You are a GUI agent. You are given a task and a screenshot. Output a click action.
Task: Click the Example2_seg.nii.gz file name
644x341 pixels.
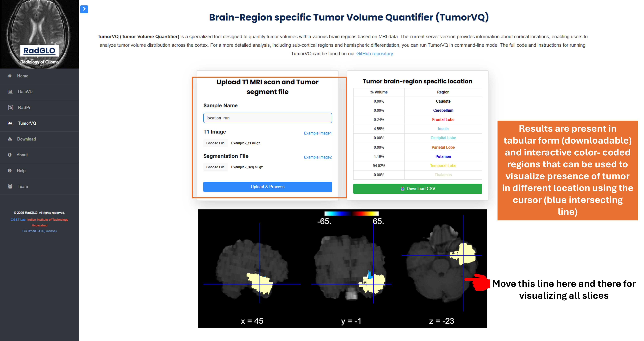247,167
